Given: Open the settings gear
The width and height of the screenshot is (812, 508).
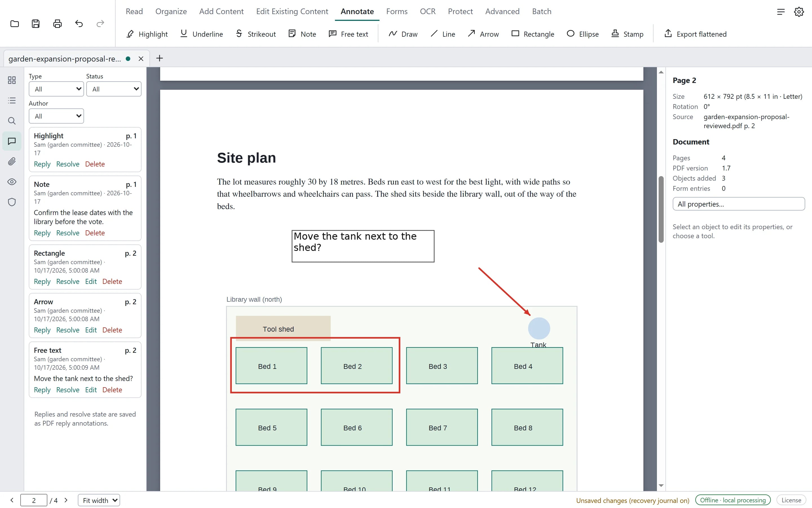Looking at the screenshot, I should click(x=799, y=12).
